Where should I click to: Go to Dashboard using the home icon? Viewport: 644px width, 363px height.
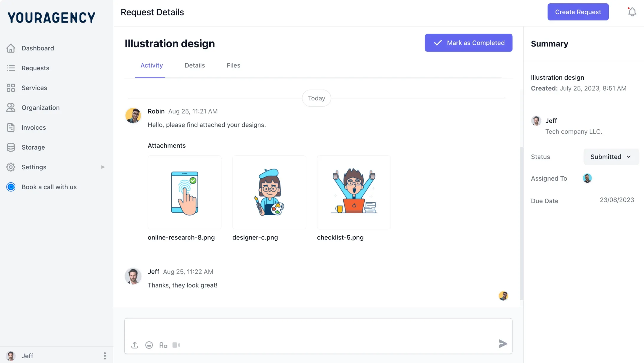[x=11, y=48]
